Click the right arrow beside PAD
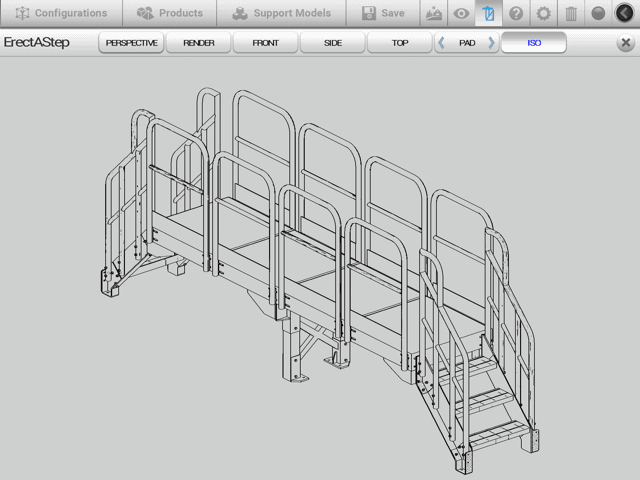640x480 pixels. (491, 43)
